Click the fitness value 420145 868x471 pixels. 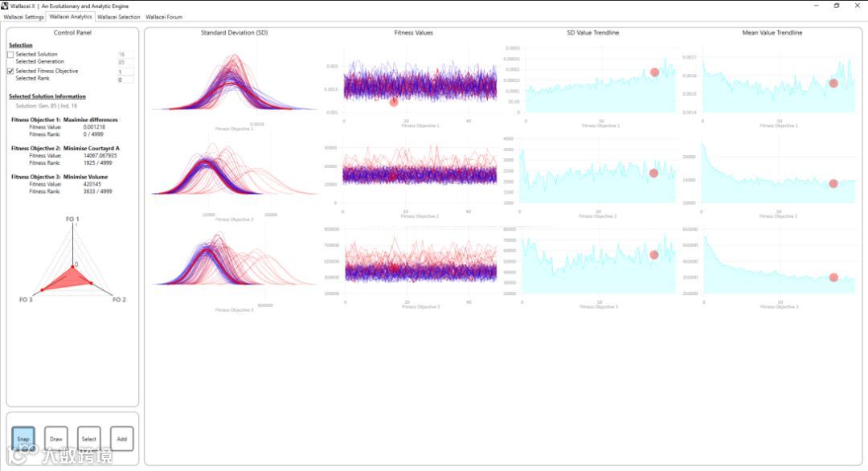click(92, 184)
